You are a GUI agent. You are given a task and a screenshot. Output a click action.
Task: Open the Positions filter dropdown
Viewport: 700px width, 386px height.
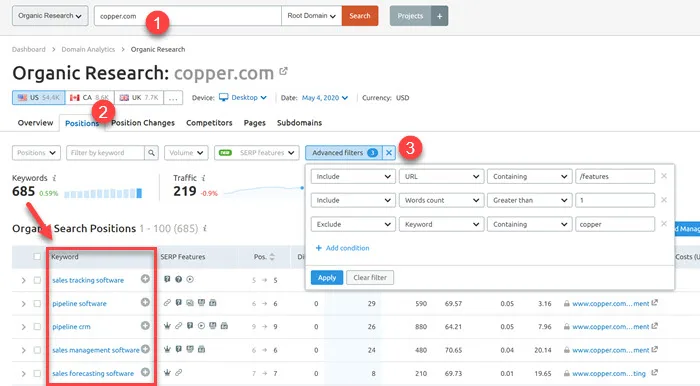[x=36, y=153]
